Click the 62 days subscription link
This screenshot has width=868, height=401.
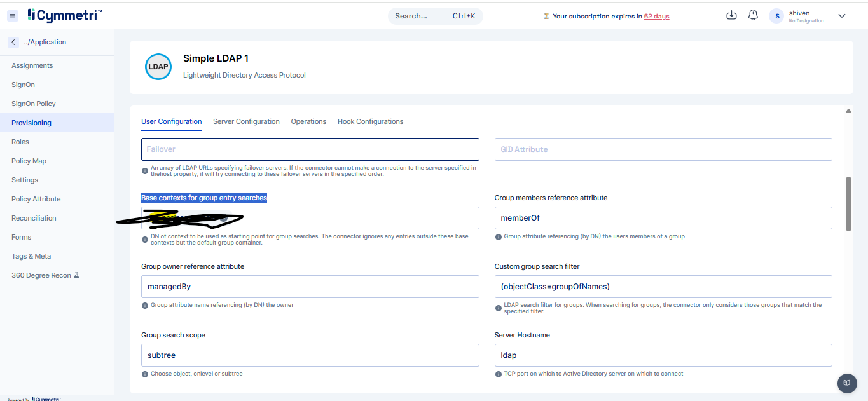[x=656, y=17]
